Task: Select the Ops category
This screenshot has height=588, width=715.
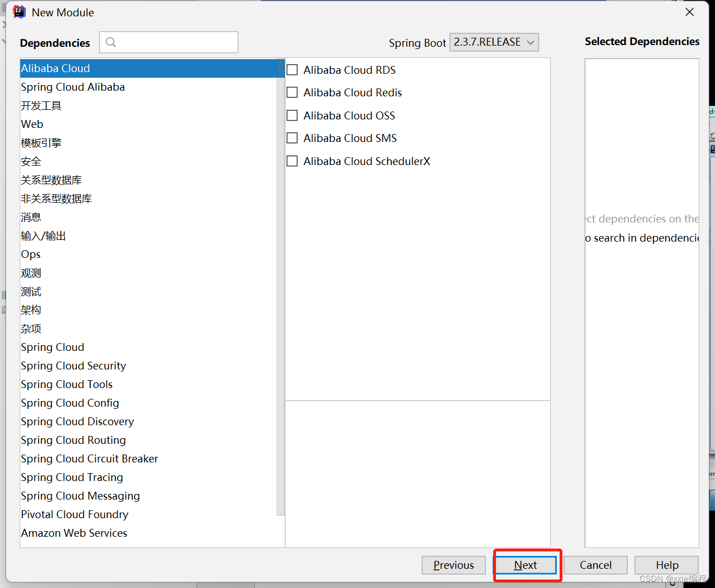Action: (149, 254)
